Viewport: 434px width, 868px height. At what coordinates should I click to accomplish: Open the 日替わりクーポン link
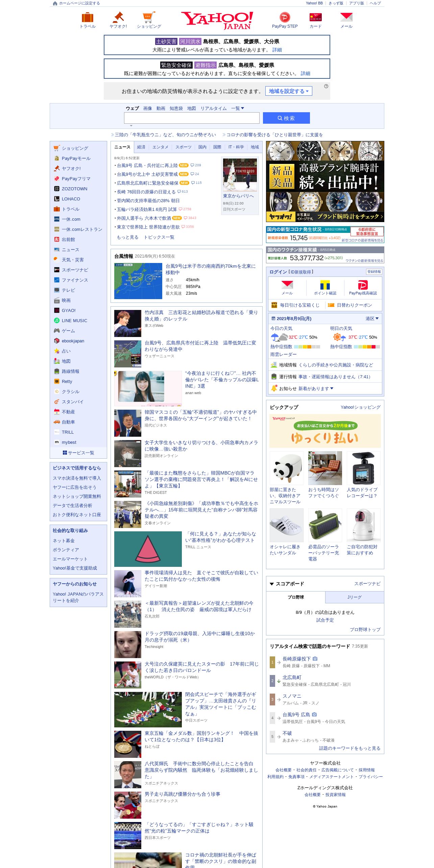(354, 305)
